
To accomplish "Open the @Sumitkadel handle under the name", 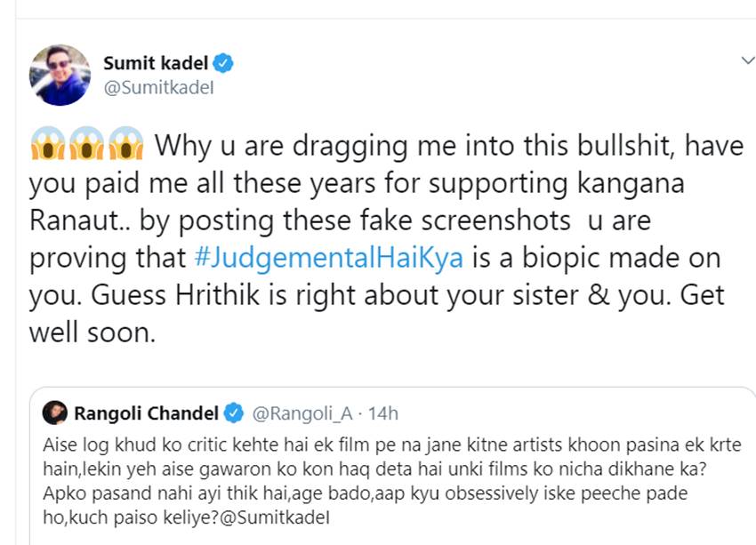I will pos(158,88).
